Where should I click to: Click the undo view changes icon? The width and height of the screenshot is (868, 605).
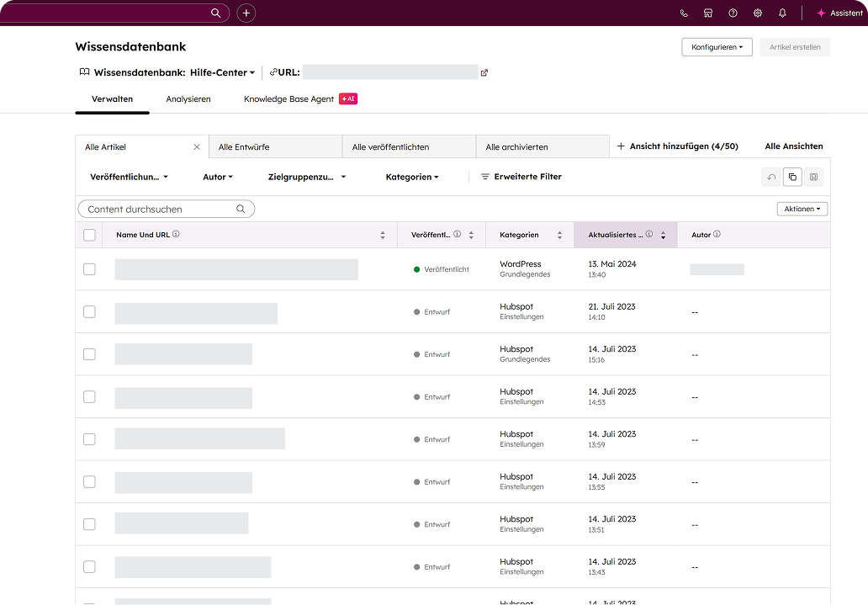pyautogui.click(x=771, y=177)
